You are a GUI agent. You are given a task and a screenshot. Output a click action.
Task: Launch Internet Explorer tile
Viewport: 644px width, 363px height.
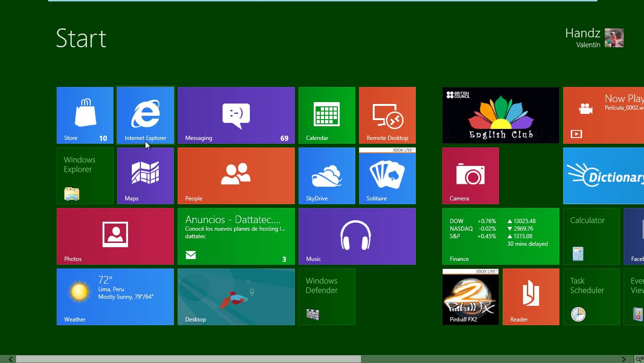[x=146, y=115]
